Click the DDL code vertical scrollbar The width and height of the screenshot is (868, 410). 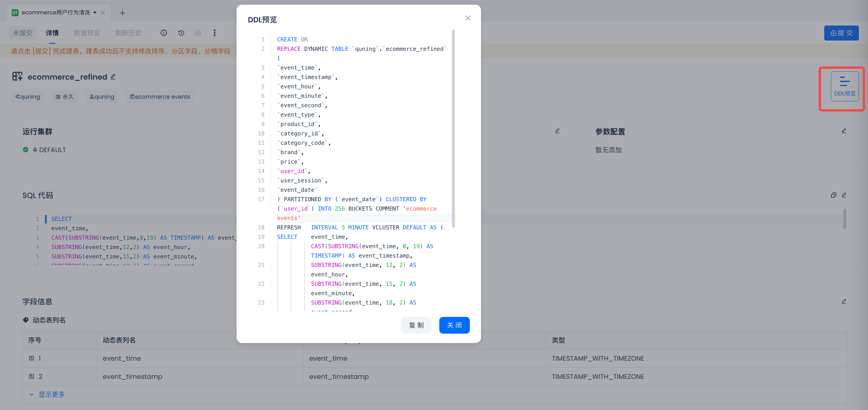(453, 128)
